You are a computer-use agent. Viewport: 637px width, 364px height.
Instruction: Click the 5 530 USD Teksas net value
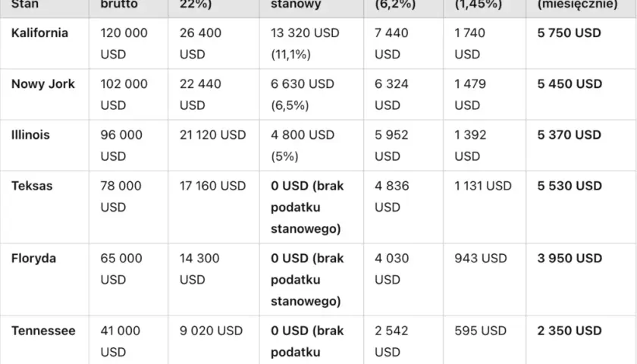coord(570,186)
